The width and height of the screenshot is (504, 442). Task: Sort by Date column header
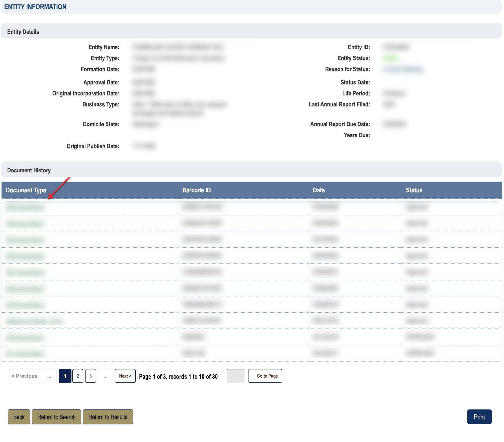click(x=319, y=190)
